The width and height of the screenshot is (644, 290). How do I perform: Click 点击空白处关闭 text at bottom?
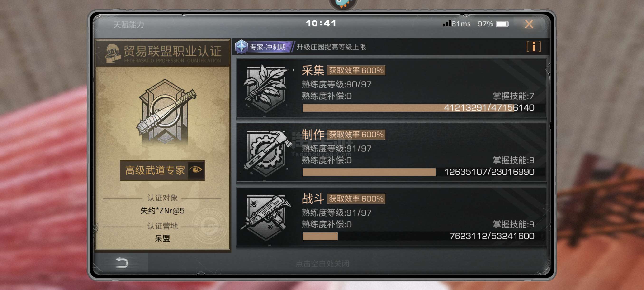coord(322,263)
